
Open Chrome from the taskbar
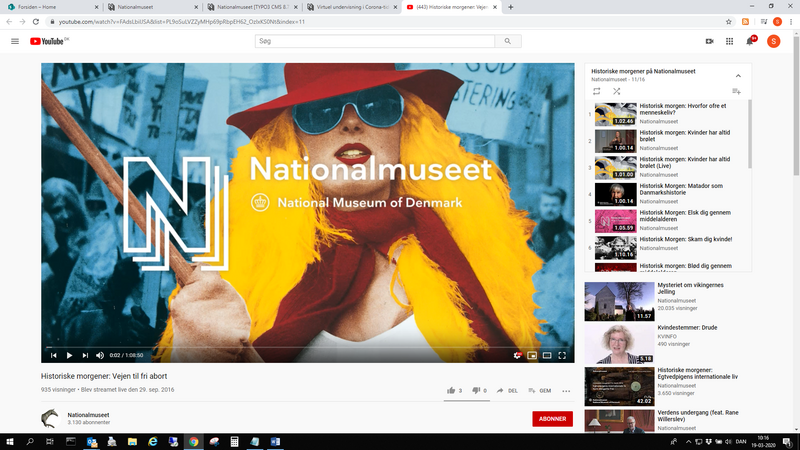pos(194,442)
